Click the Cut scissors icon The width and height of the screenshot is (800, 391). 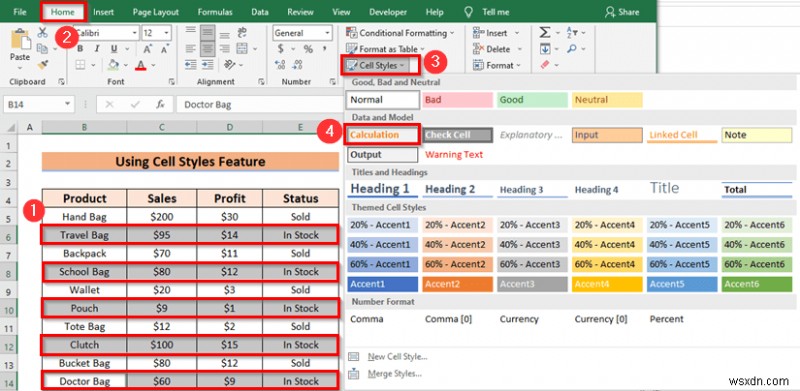coord(43,33)
